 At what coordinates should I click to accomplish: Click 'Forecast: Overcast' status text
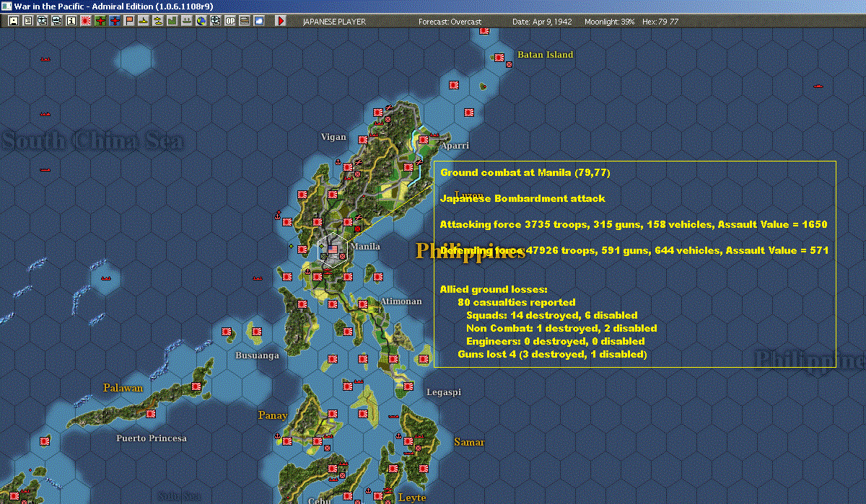(450, 22)
